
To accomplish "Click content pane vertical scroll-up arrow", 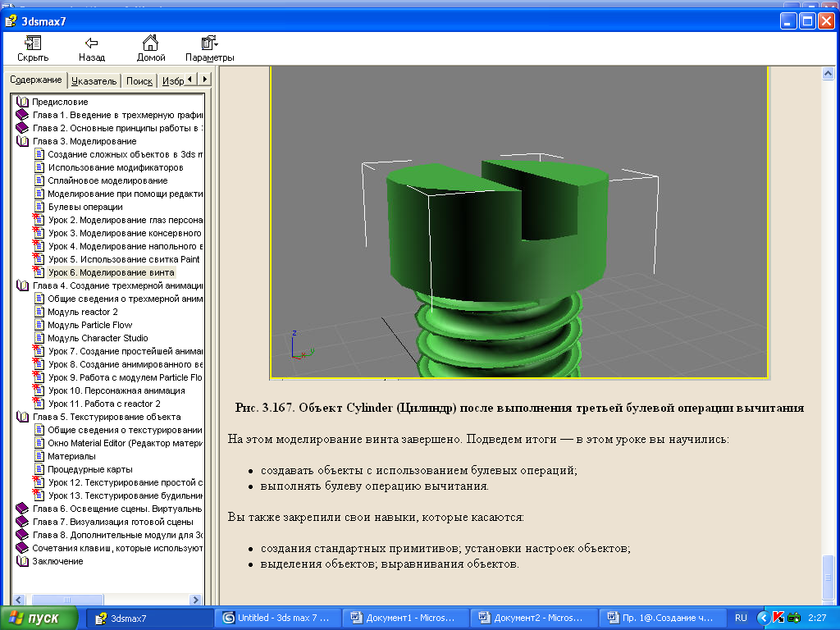I will (x=828, y=73).
